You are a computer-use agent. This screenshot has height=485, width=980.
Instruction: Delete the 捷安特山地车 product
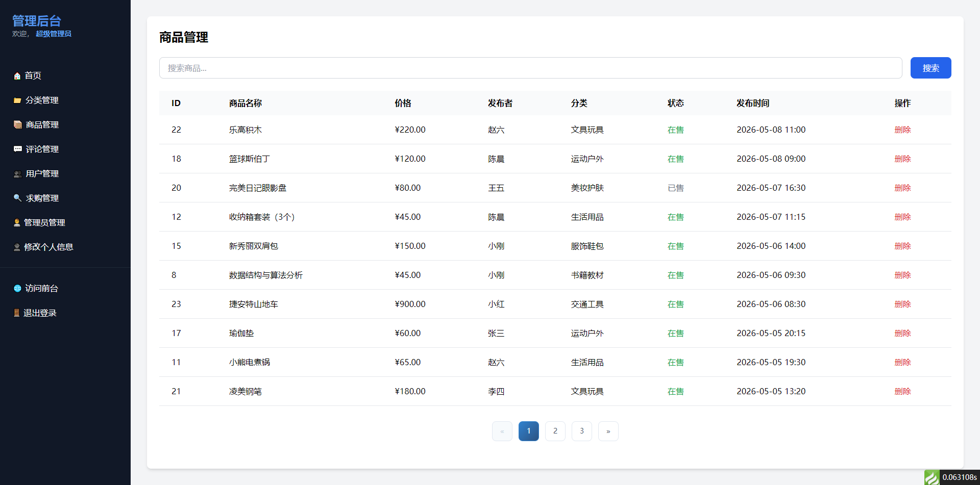902,304
